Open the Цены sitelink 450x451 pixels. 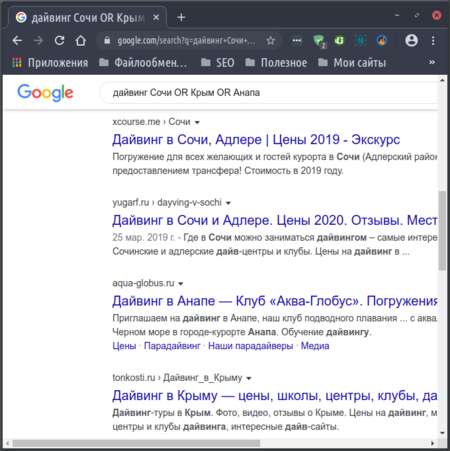(x=124, y=346)
